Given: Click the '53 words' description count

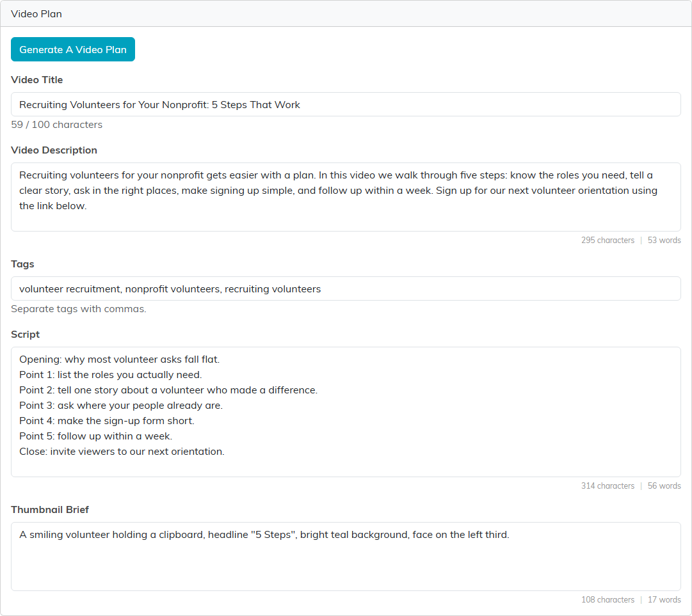Looking at the screenshot, I should point(664,241).
